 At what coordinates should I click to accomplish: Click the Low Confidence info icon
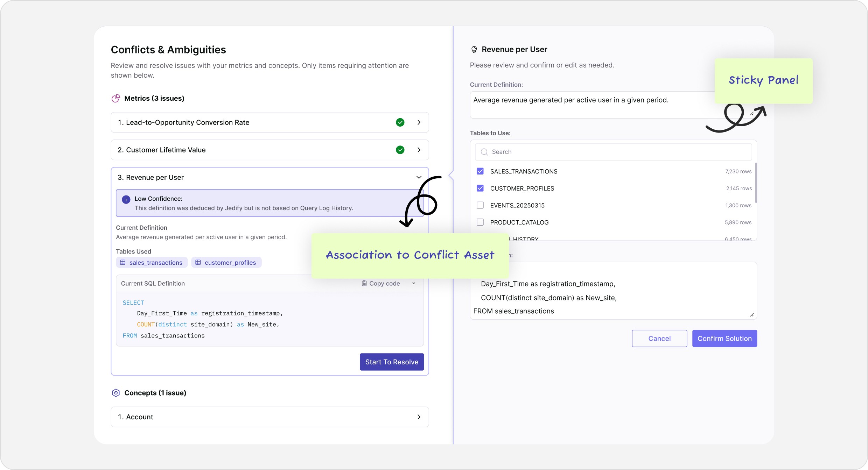click(126, 199)
